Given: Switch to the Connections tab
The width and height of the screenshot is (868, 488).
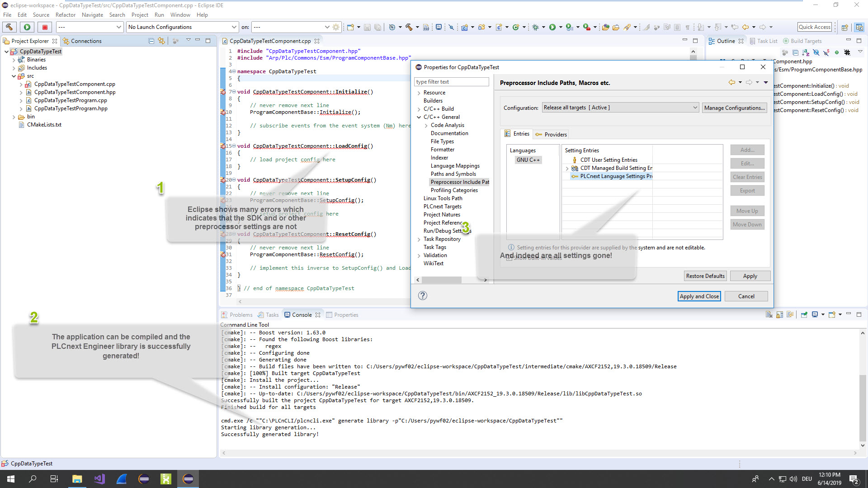Looking at the screenshot, I should (x=82, y=41).
